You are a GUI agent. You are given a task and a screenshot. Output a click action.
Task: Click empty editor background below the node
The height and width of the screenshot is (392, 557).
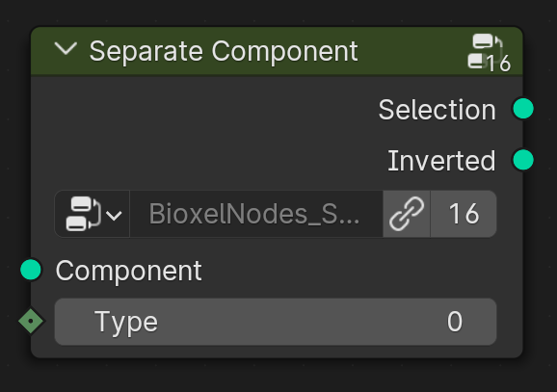tap(278, 377)
